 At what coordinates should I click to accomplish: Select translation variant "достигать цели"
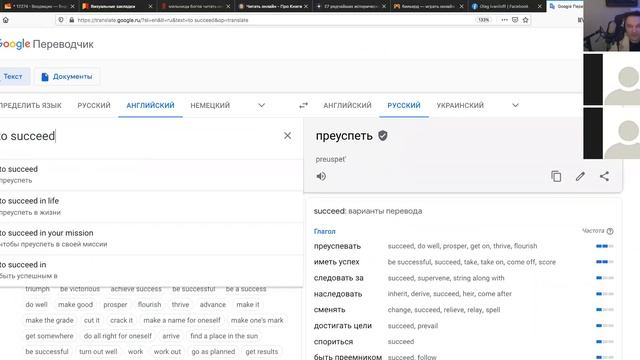(x=342, y=326)
